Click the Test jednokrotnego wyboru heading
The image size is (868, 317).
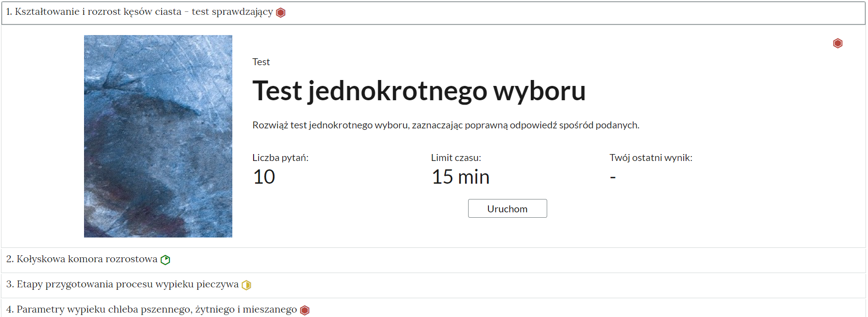click(x=419, y=91)
